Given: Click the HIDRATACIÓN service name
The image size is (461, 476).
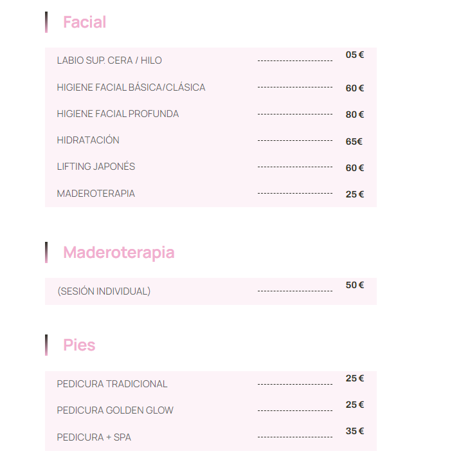Looking at the screenshot, I should click(88, 140).
